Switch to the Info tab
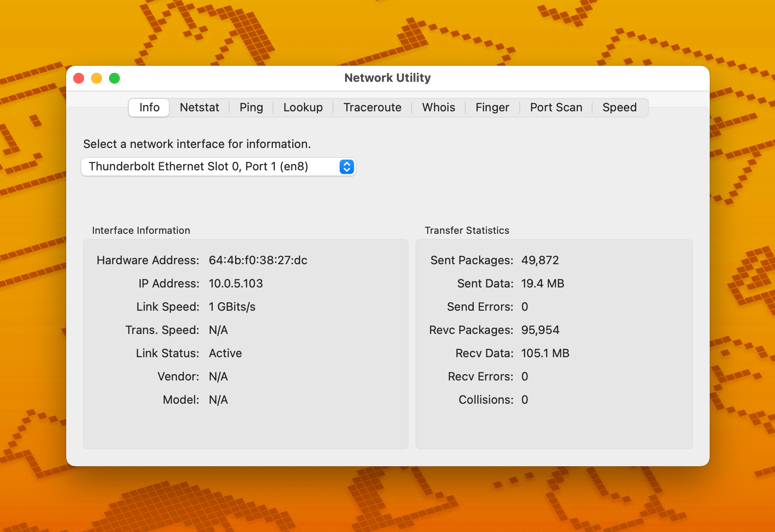775x532 pixels. [x=149, y=108]
